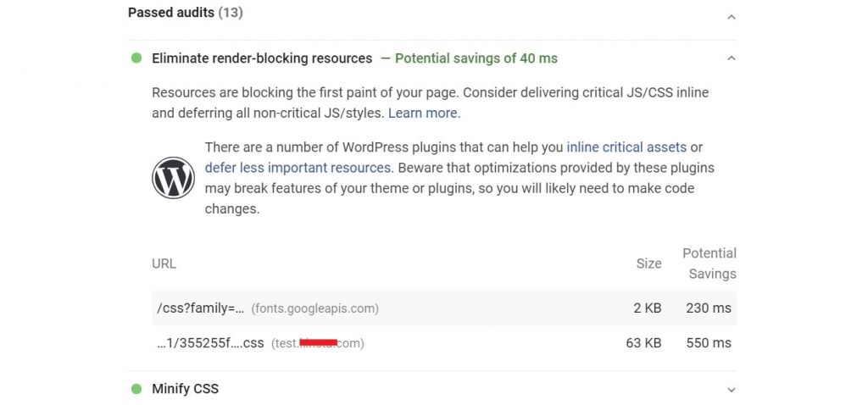Click green status dot beside Eliminate render-blocking resources

[x=136, y=58]
